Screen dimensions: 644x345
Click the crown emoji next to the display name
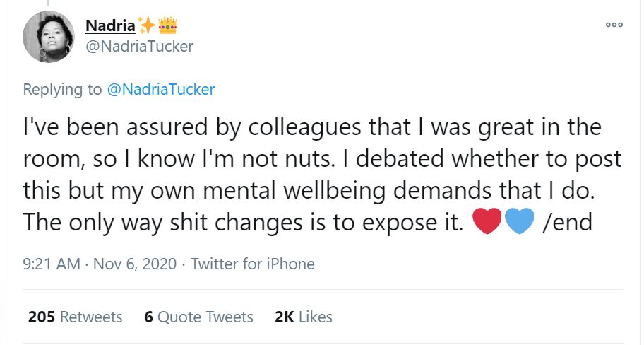[x=167, y=26]
